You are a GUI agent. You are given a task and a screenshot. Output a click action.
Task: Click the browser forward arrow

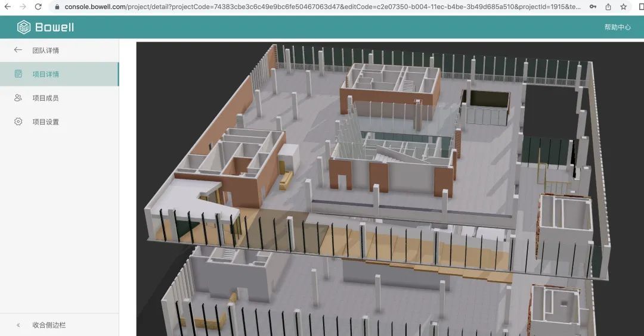(23, 7)
